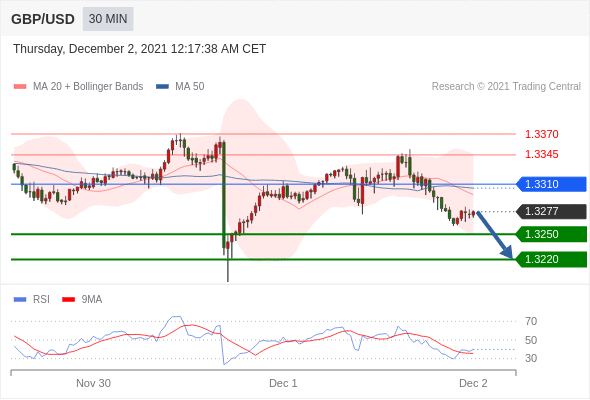This screenshot has height=400, width=590.
Task: Click the black 1.3277 current price tag
Action: click(552, 211)
